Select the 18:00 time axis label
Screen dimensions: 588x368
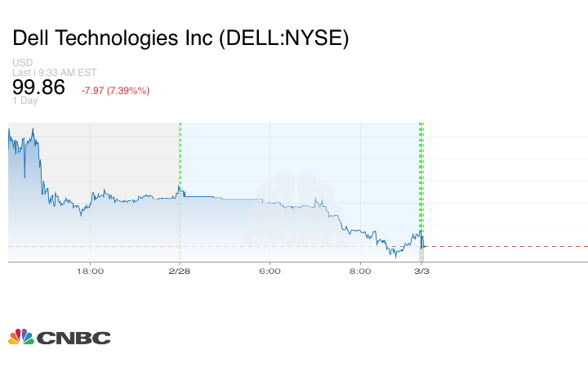coord(90,271)
